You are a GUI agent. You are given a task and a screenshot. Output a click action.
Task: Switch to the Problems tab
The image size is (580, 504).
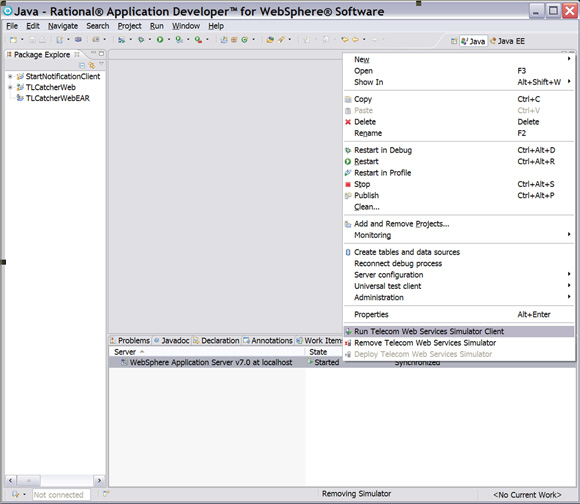(x=130, y=341)
